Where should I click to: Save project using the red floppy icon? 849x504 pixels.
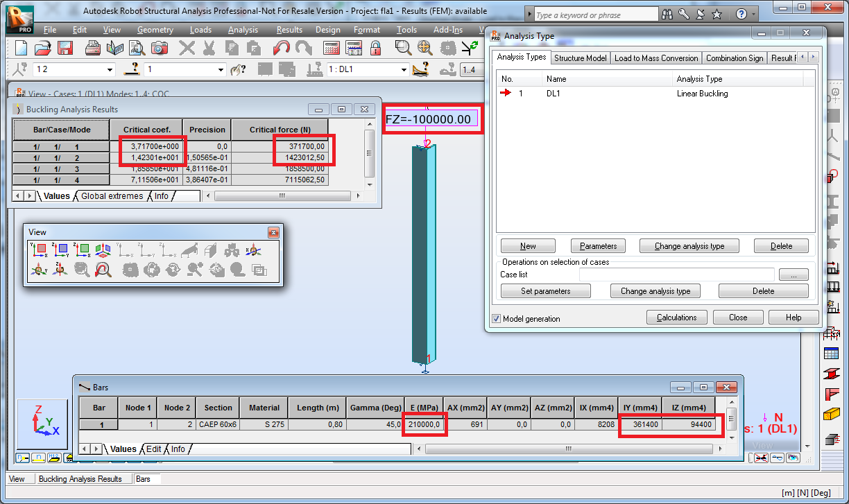pos(65,48)
